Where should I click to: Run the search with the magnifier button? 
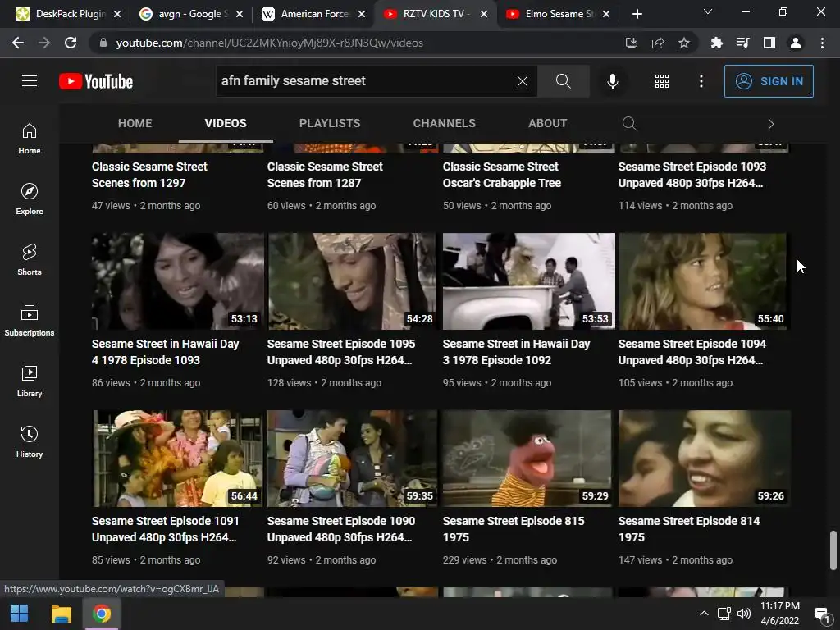(x=563, y=81)
